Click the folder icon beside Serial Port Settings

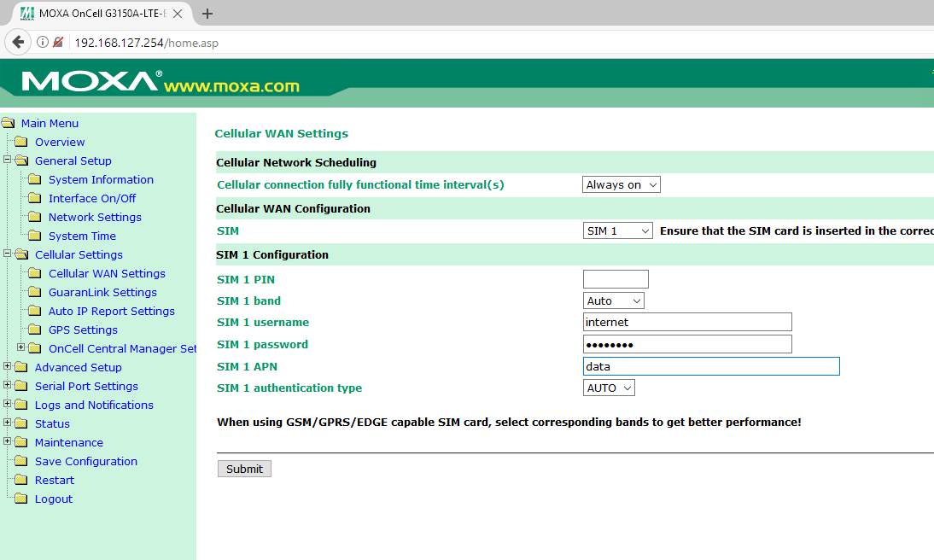click(x=21, y=386)
